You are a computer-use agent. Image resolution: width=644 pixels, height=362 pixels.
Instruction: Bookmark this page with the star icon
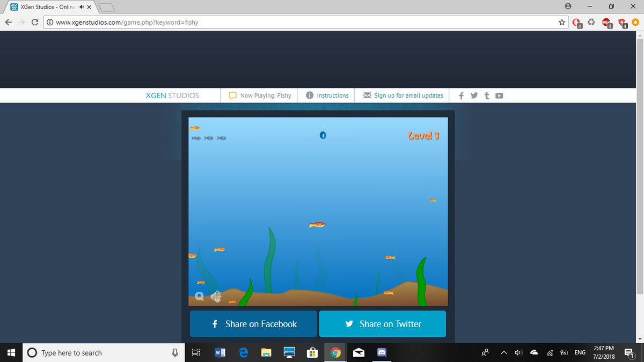pos(562,22)
